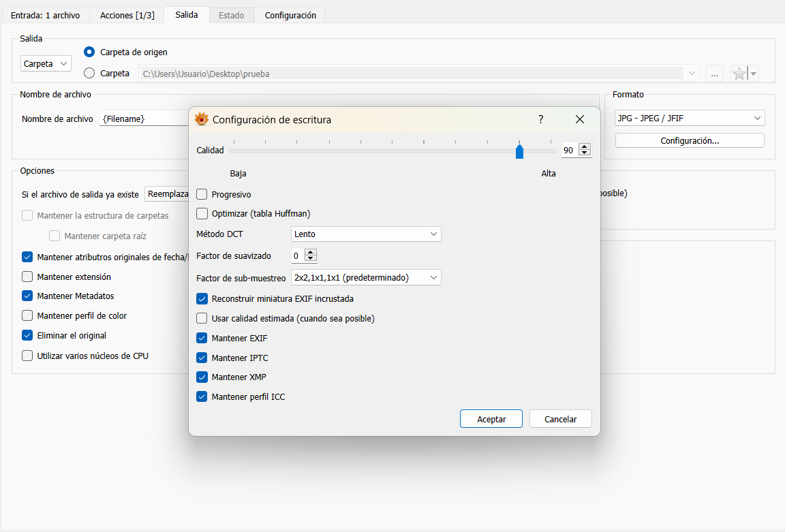Open the Configuración tab
The height and width of the screenshot is (532, 785).
tap(290, 15)
